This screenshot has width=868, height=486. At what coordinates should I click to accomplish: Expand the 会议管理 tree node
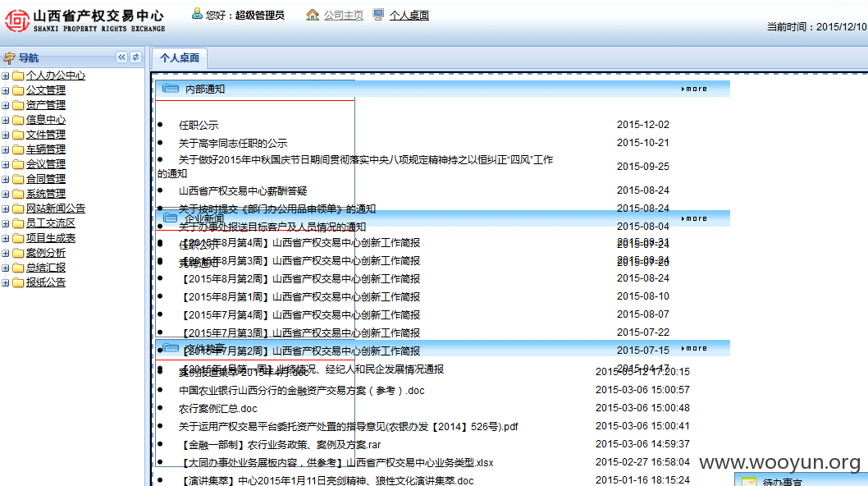(x=6, y=164)
